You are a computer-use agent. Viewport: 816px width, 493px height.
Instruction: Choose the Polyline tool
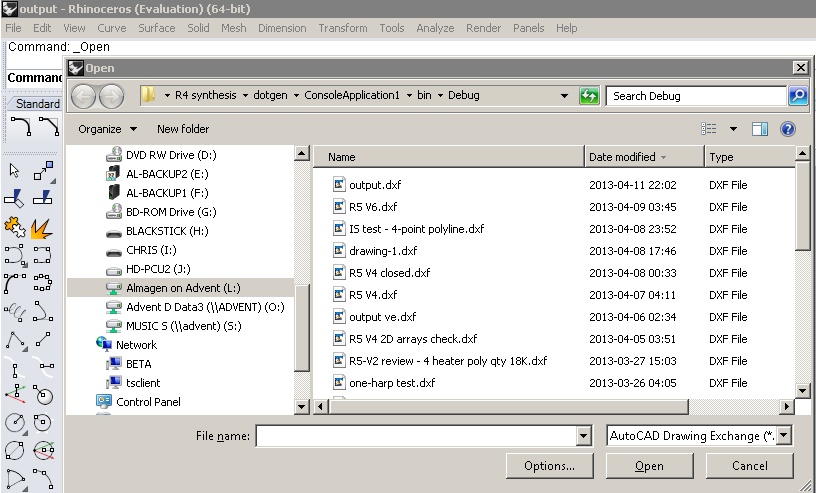point(16,340)
